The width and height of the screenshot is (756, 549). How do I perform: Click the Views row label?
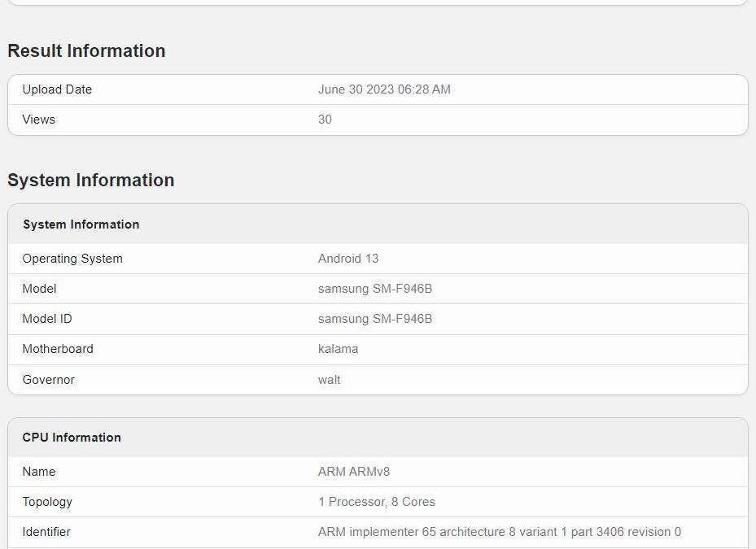pos(39,120)
